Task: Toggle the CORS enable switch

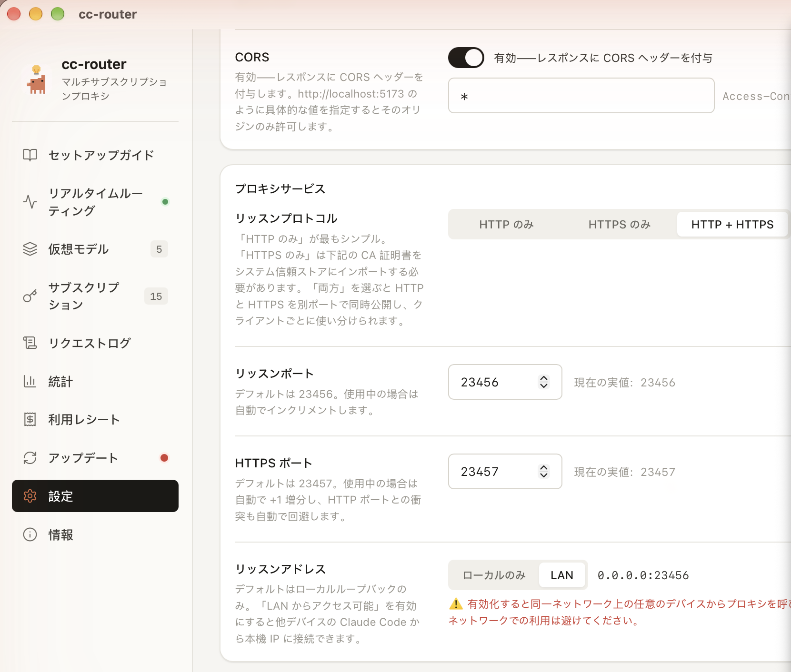Action: 466,58
